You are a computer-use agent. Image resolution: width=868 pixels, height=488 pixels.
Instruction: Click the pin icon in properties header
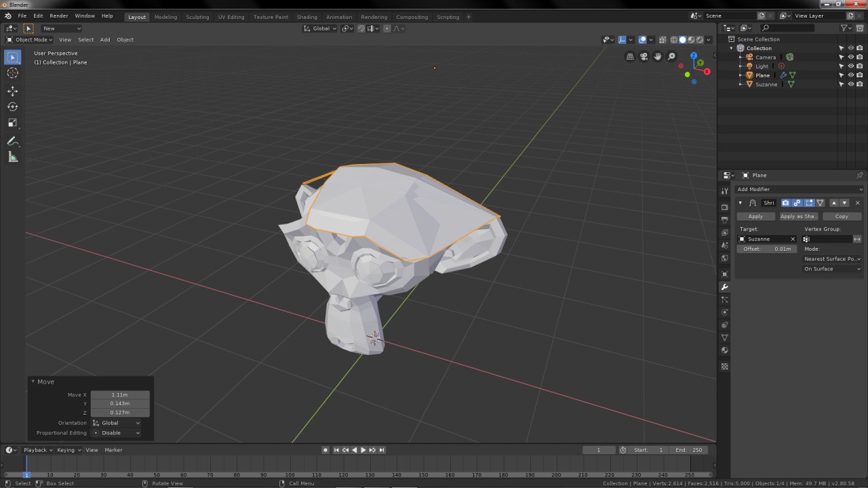click(x=859, y=176)
